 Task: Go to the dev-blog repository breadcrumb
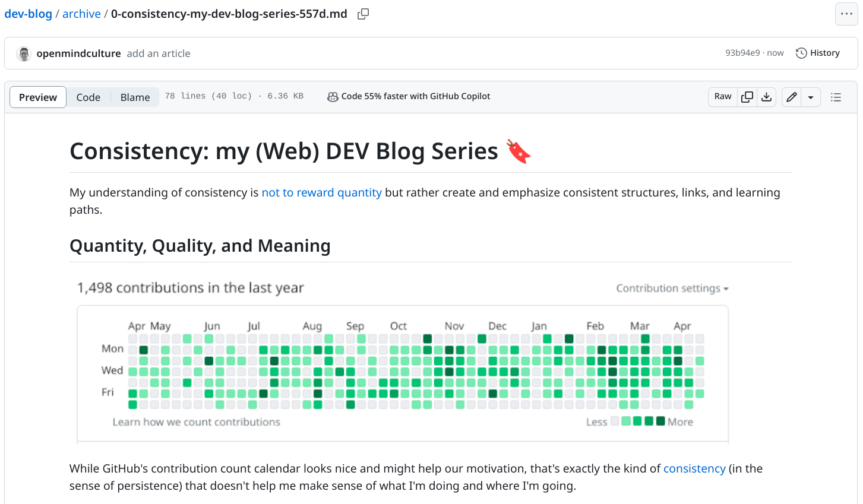[x=29, y=14]
